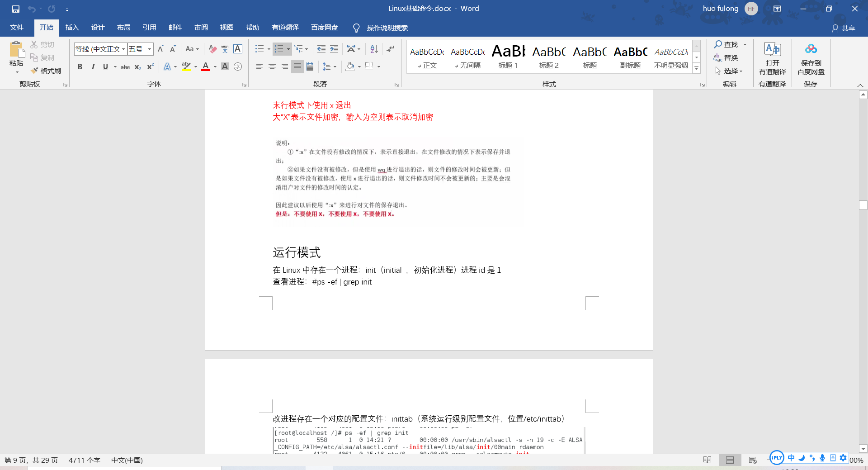
Task: Click the clear all formatting icon
Action: click(x=212, y=49)
